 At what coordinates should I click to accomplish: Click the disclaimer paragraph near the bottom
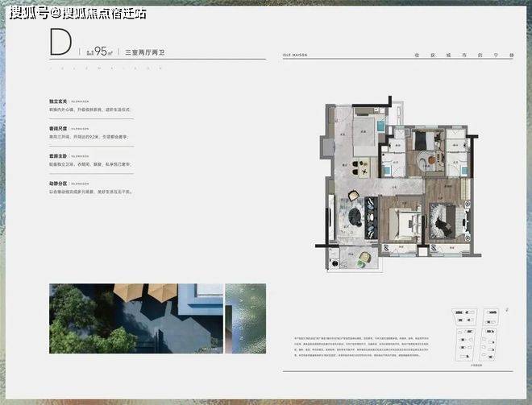pos(362,347)
